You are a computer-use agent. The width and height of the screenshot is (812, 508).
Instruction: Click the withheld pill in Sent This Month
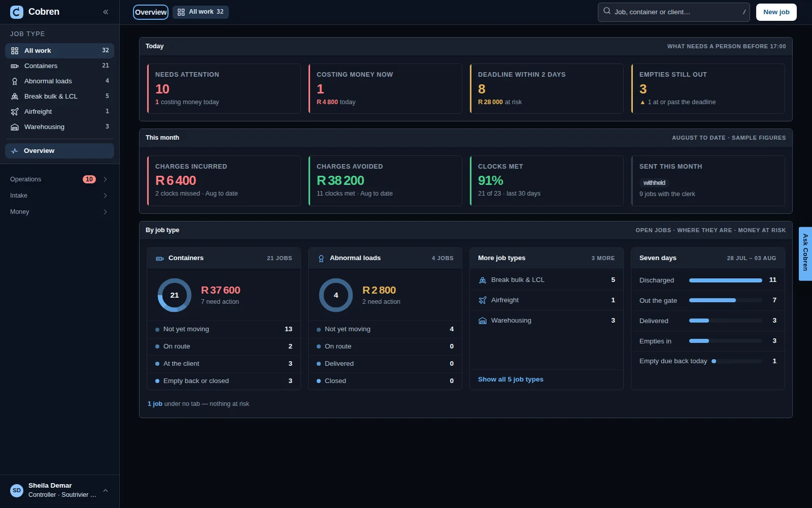coord(654,183)
